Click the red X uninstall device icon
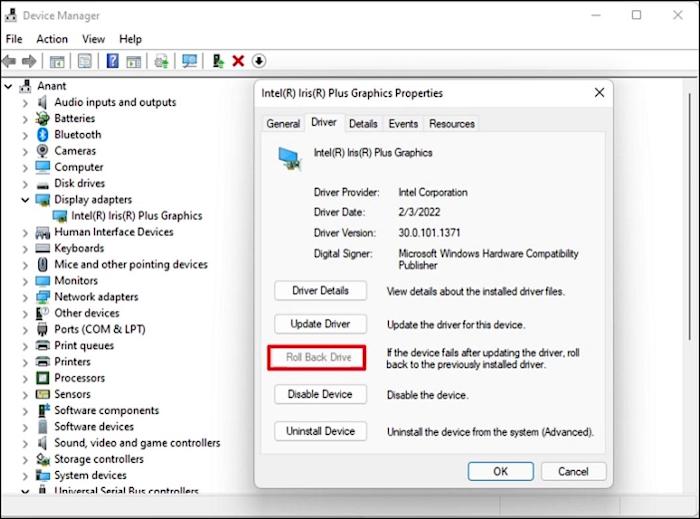The image size is (700, 519). [238, 62]
